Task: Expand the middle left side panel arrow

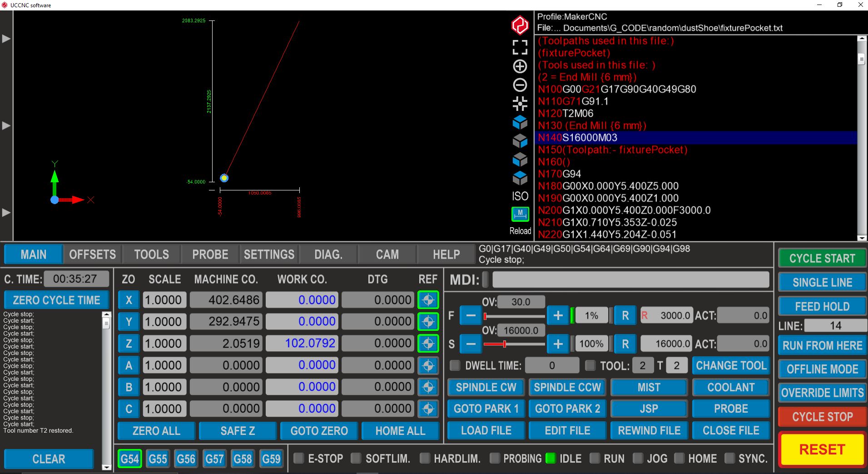Action: click(6, 125)
